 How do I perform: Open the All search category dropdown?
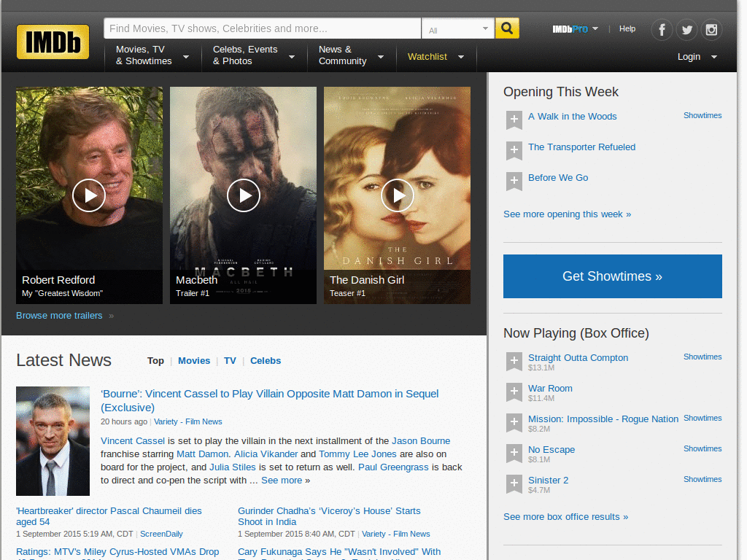point(458,29)
